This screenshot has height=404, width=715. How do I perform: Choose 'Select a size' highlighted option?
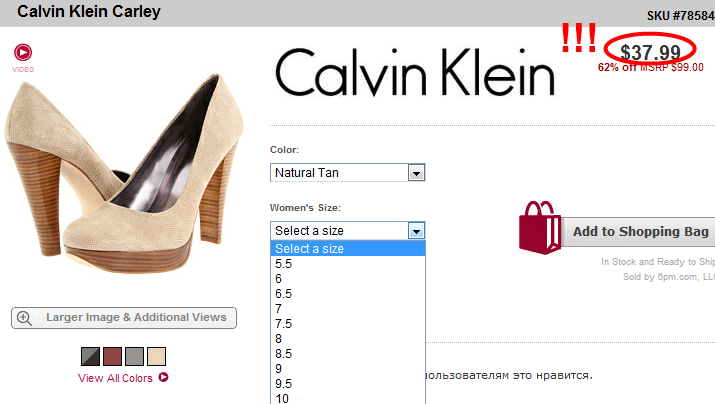[x=348, y=249]
